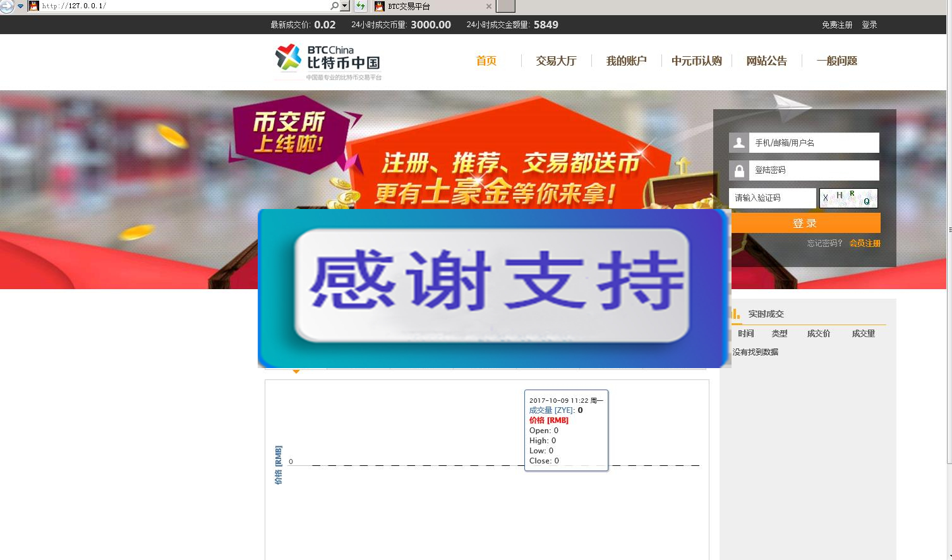Click the 忘记密码 forgot password link
Screen dimensions: 952x560
click(x=823, y=243)
